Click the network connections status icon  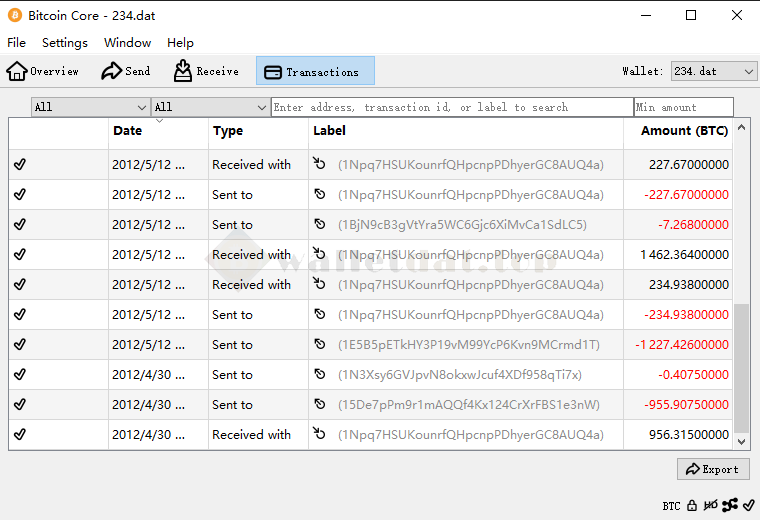coord(729,506)
